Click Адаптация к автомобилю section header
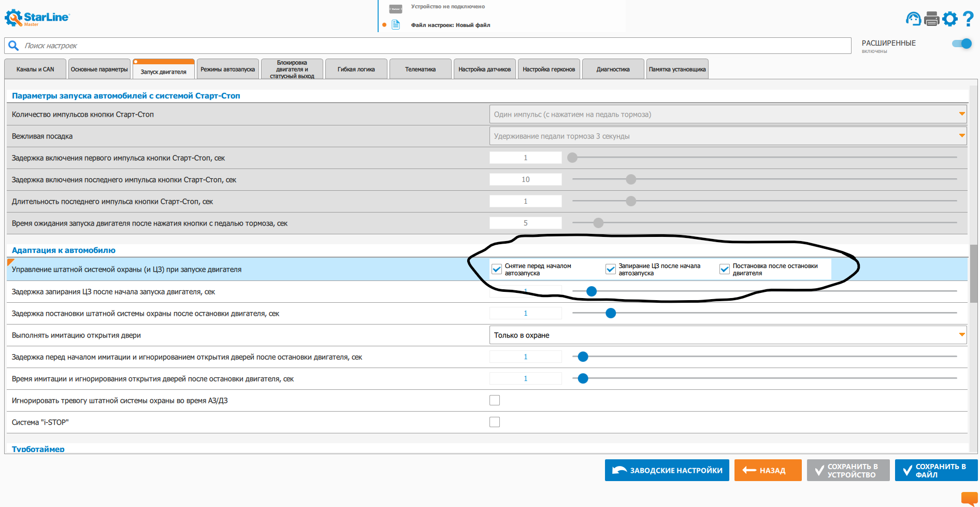 pos(64,250)
